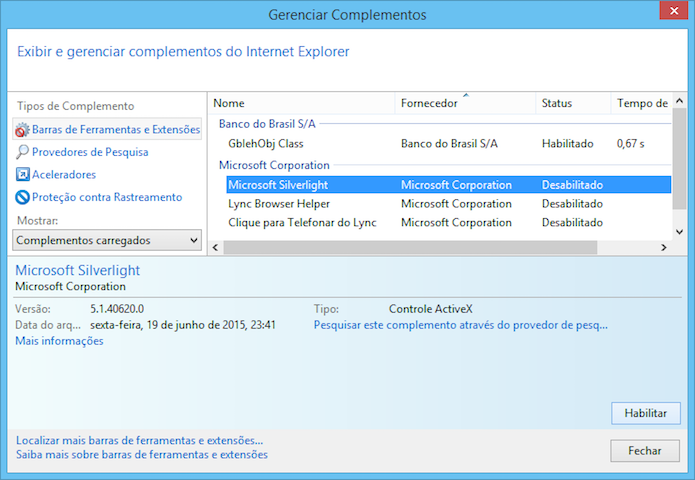Screen dimensions: 695x480
Task: Select the Lync Browser Helper row
Action: 279,204
